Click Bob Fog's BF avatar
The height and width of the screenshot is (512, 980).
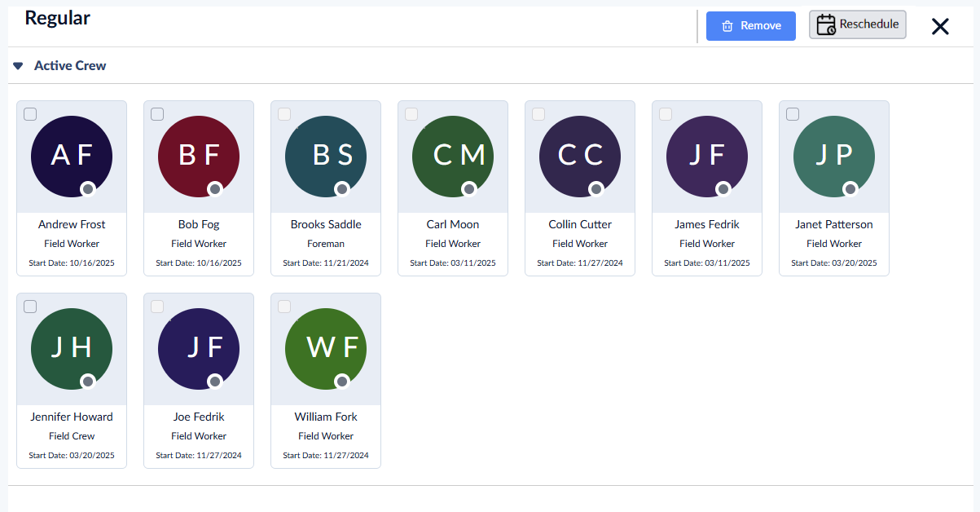click(199, 156)
